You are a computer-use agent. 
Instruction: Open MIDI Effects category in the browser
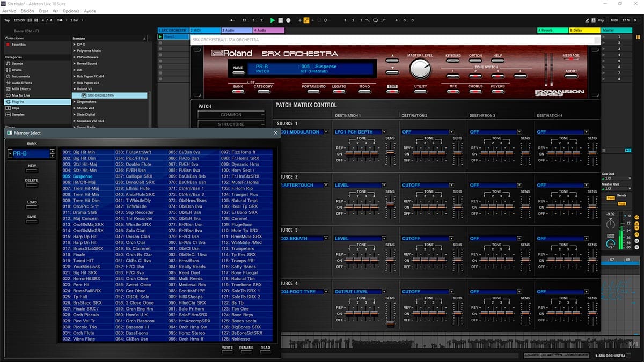(21, 89)
